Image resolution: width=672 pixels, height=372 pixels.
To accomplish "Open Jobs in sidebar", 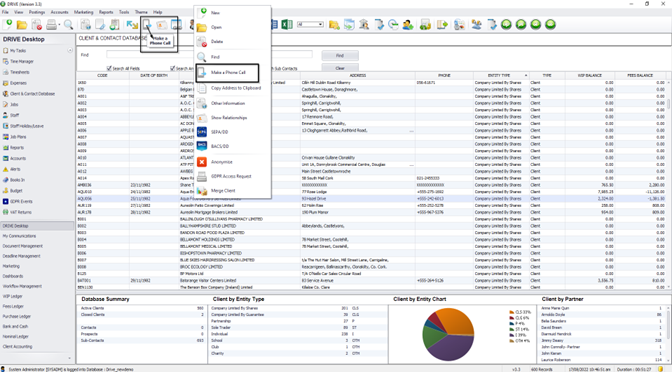I will point(14,104).
